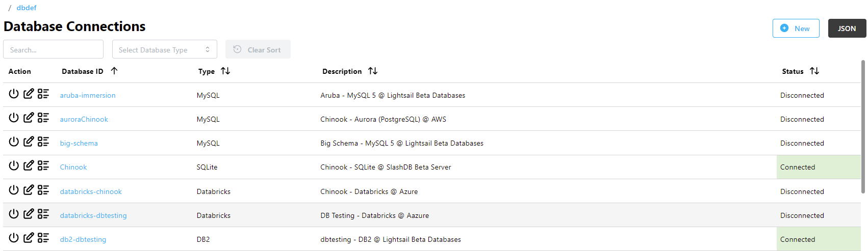Focus the Search input field
The image size is (868, 251).
coord(53,50)
